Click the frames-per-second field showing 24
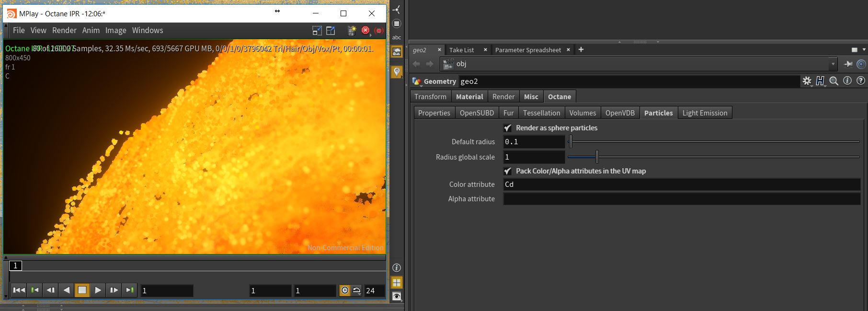Screen dimensions: 868x311 374,290
